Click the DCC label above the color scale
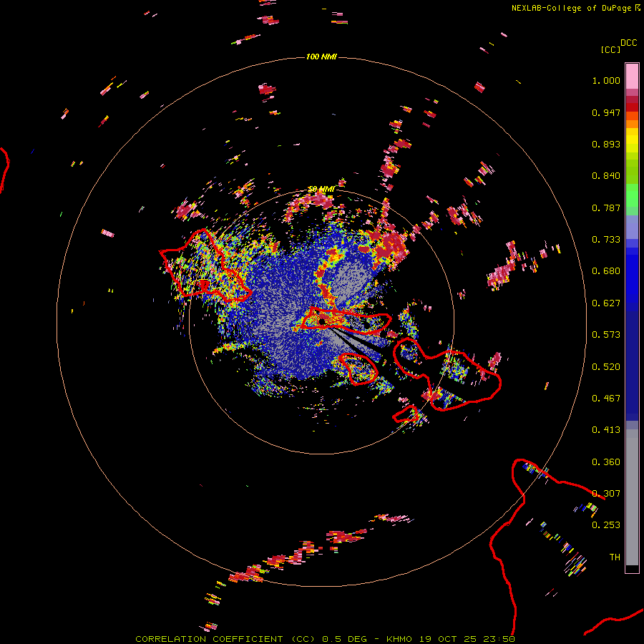 pyautogui.click(x=628, y=43)
